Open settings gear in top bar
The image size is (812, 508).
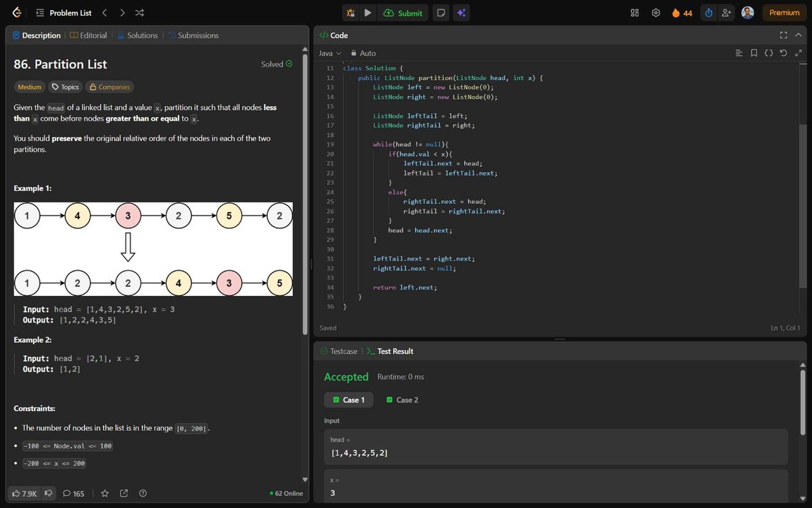pyautogui.click(x=656, y=13)
